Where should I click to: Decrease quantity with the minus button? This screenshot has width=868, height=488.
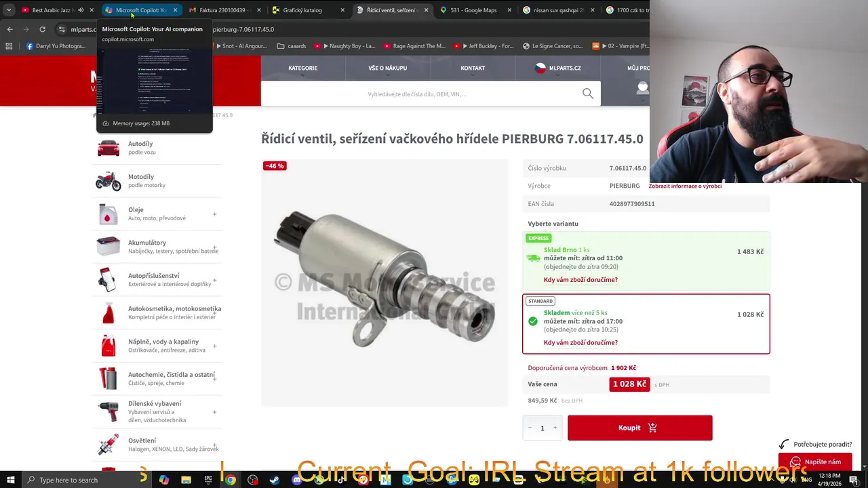point(530,428)
